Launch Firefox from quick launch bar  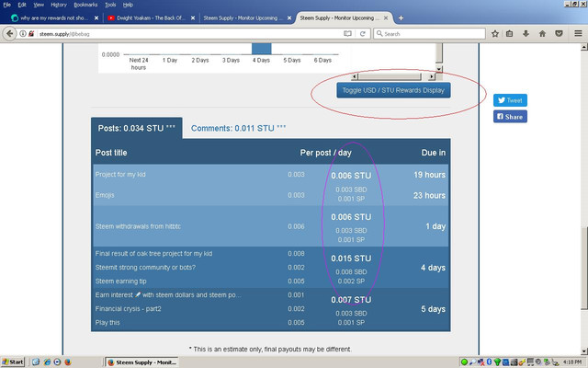(67, 362)
